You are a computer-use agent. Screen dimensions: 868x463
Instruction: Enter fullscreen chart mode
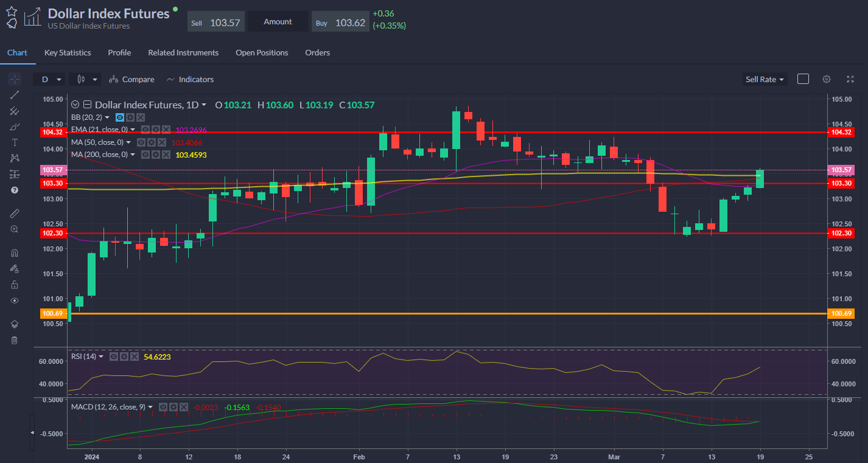coord(850,79)
